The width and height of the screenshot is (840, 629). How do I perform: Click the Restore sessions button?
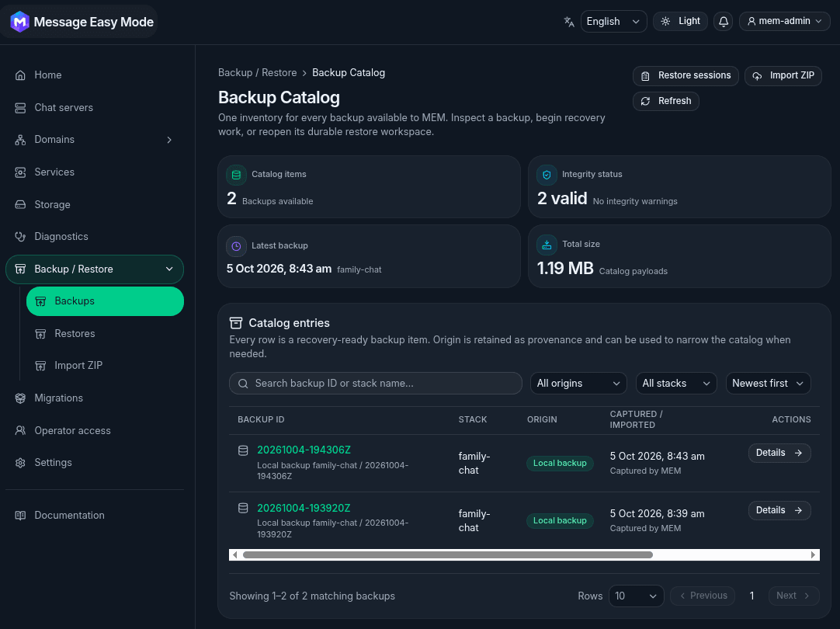coord(686,75)
